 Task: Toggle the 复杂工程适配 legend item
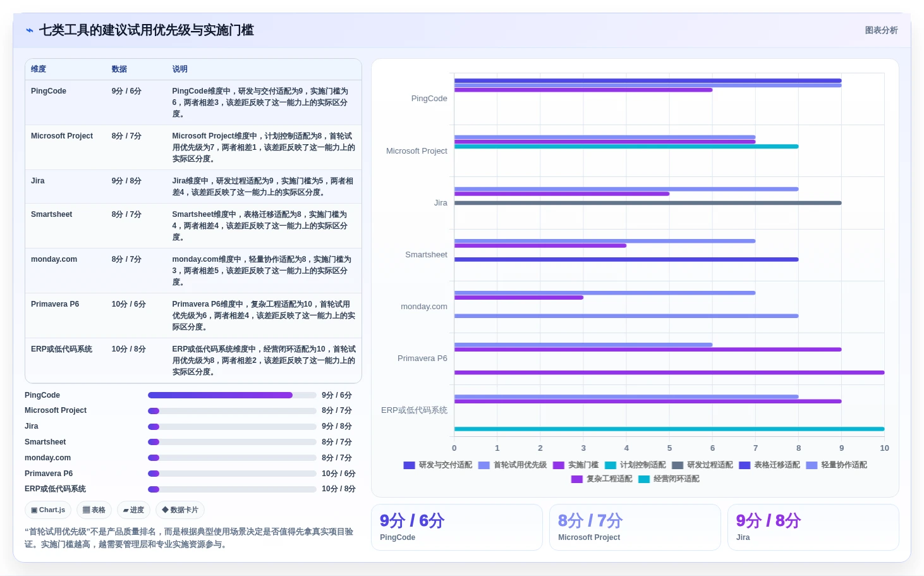(602, 479)
